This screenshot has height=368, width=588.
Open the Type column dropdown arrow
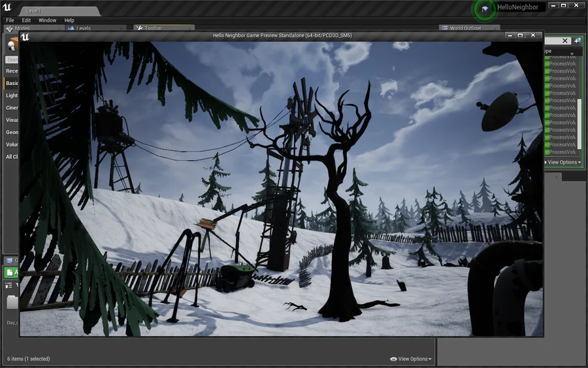(572, 53)
